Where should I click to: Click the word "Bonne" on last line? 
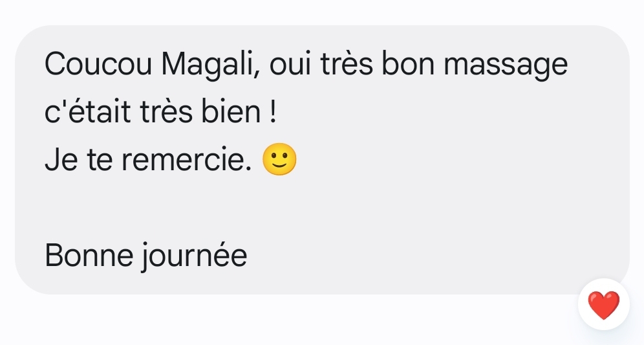click(x=89, y=256)
